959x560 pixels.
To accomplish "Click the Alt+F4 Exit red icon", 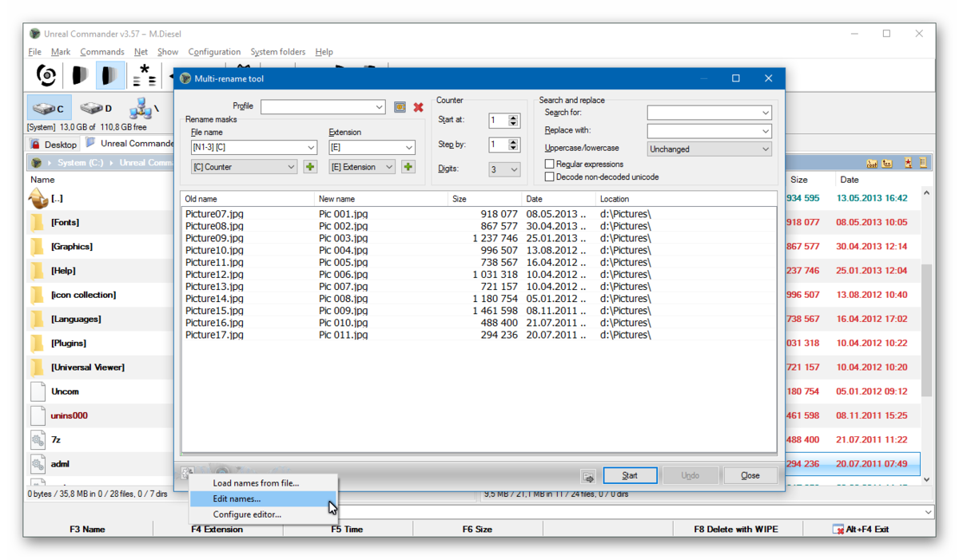I will coord(838,529).
